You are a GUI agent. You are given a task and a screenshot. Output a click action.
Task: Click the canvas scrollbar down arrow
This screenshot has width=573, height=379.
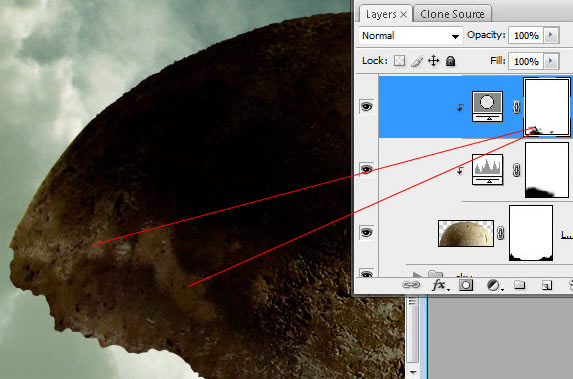(x=413, y=372)
